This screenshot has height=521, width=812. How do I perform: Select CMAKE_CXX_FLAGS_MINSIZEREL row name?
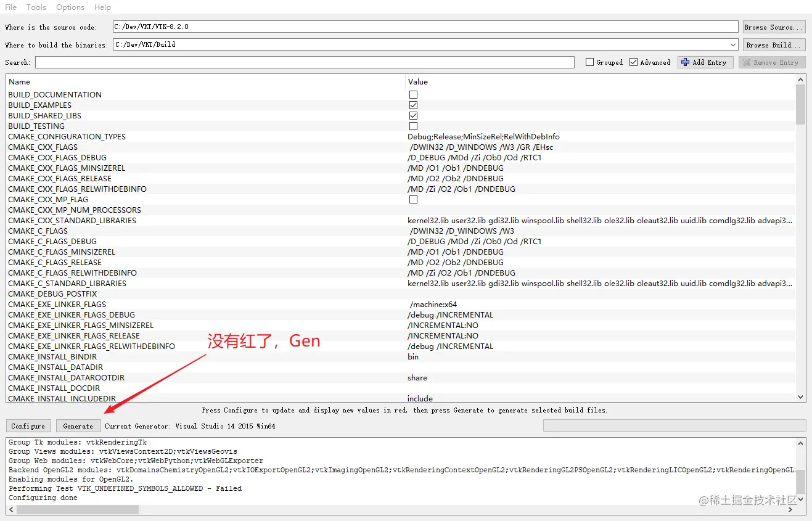pos(67,168)
